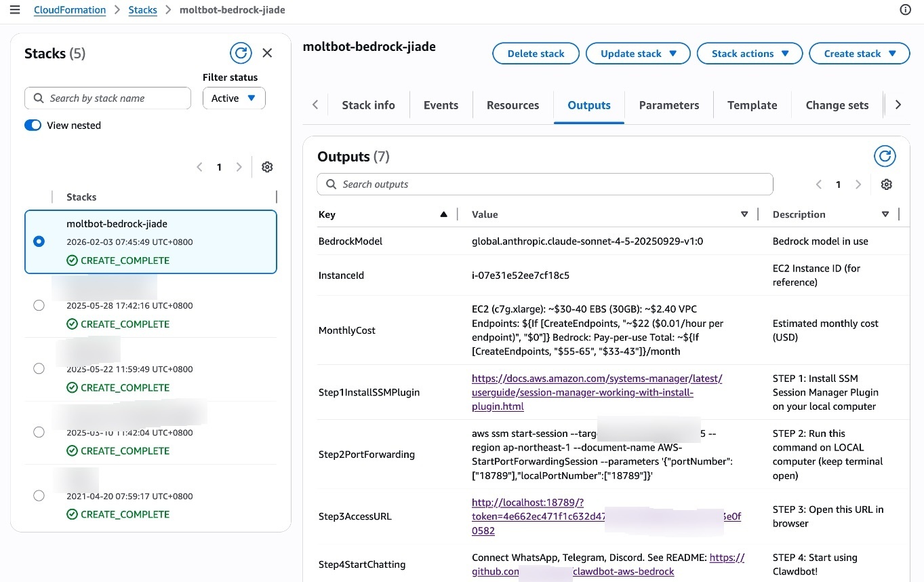This screenshot has width=924, height=582.
Task: Open the hamburger navigation menu
Action: coord(15,10)
